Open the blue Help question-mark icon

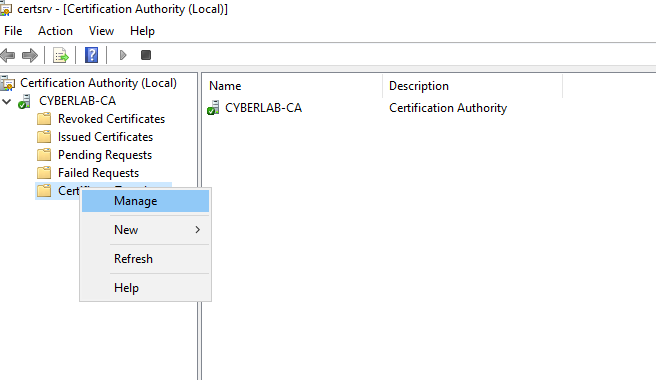point(92,55)
